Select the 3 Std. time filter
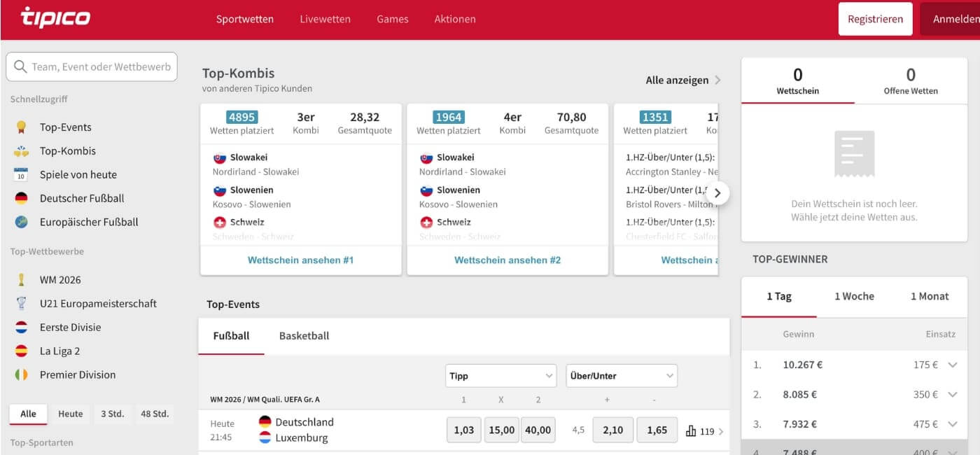The height and width of the screenshot is (455, 980). pyautogui.click(x=112, y=414)
